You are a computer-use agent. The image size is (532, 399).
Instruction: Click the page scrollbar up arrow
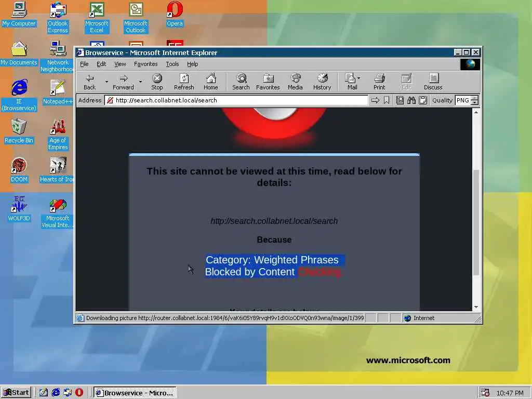(476, 112)
